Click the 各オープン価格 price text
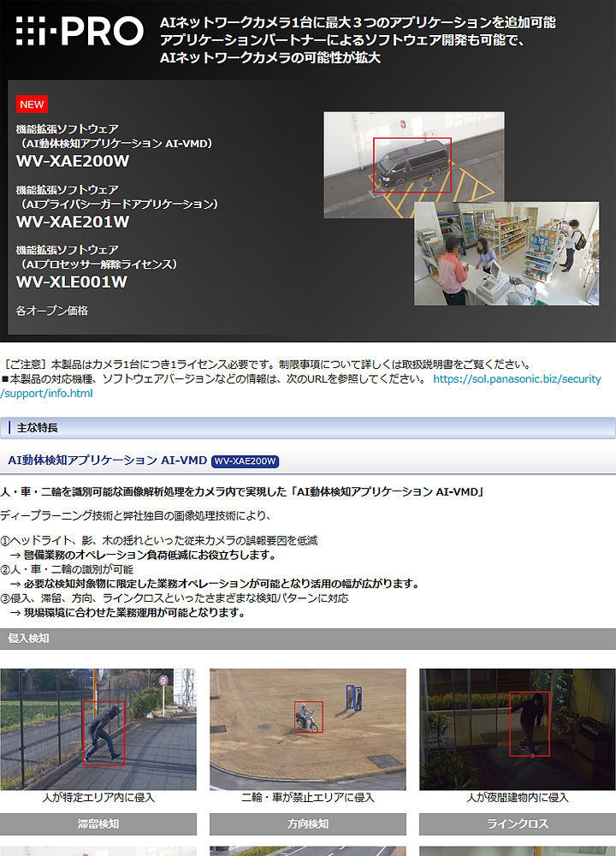This screenshot has width=616, height=856. [x=52, y=311]
